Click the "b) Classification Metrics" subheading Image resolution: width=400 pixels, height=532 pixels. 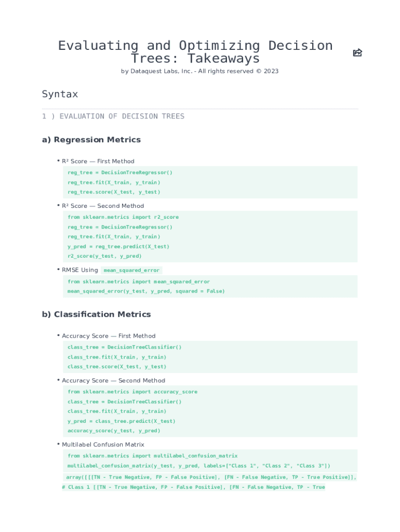(96, 314)
